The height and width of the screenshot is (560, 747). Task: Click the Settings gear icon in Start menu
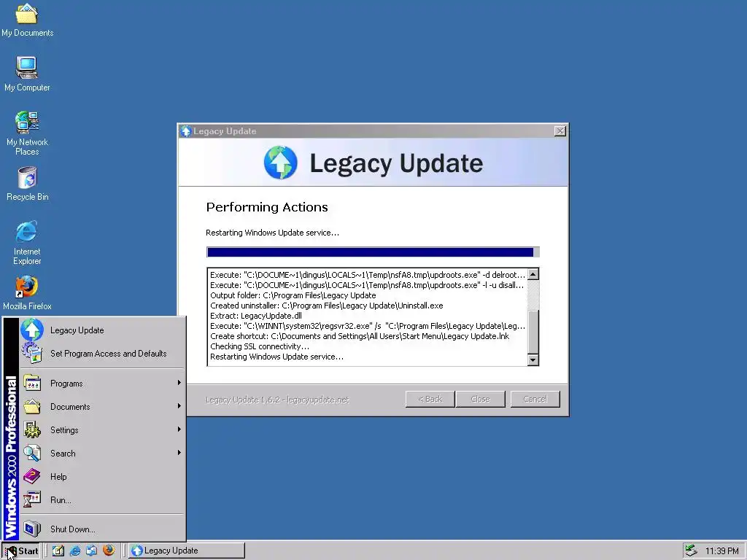click(32, 429)
